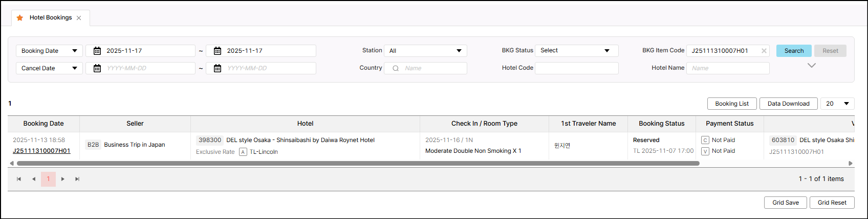This screenshot has width=868, height=219.
Task: Click the Hotel Code input field
Action: pyautogui.click(x=576, y=68)
